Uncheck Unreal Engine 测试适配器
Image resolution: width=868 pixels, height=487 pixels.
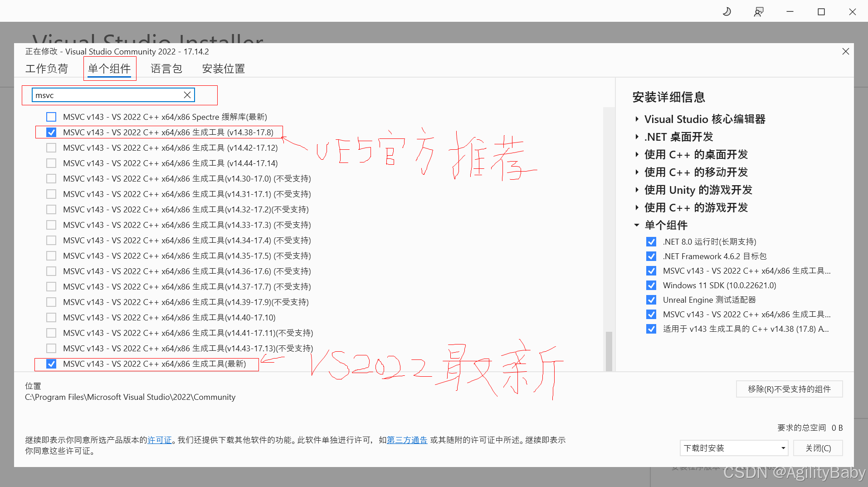coord(651,300)
